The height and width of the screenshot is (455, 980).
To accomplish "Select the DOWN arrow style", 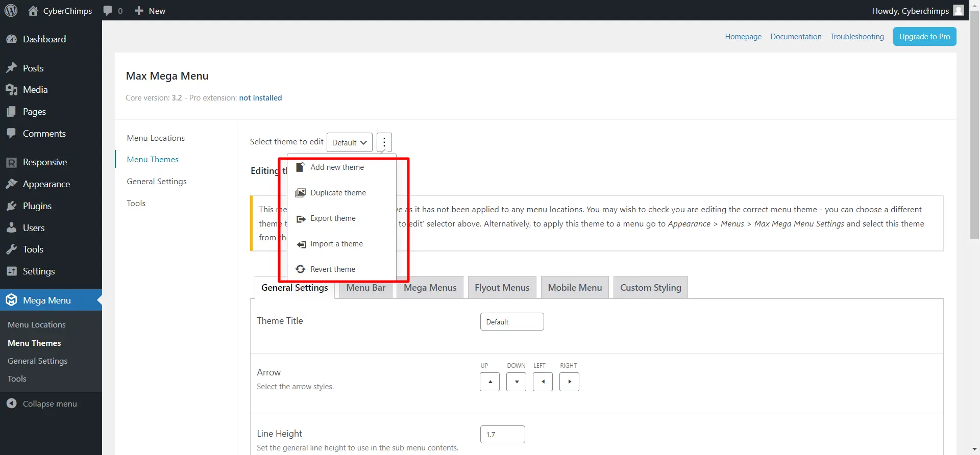I will [516, 382].
